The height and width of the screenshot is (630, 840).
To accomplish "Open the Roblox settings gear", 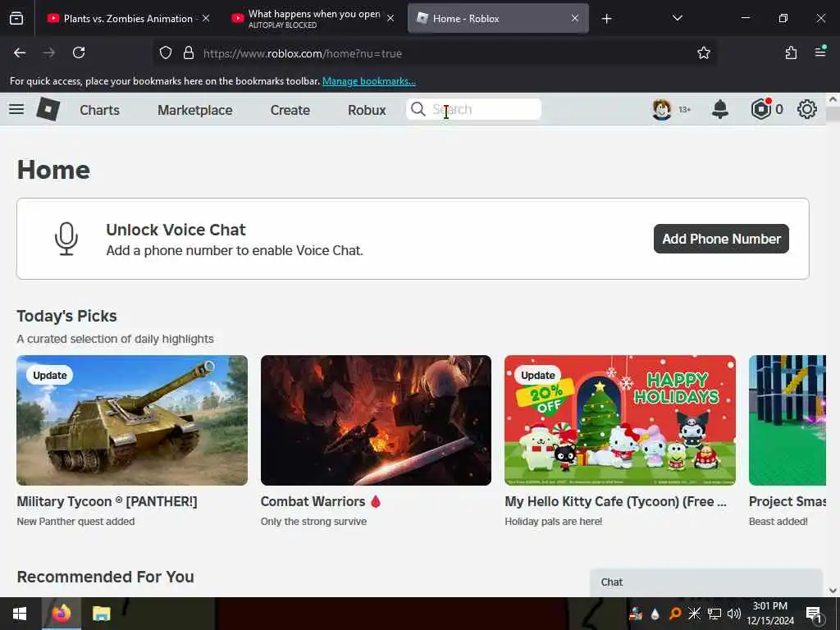I will (x=807, y=109).
